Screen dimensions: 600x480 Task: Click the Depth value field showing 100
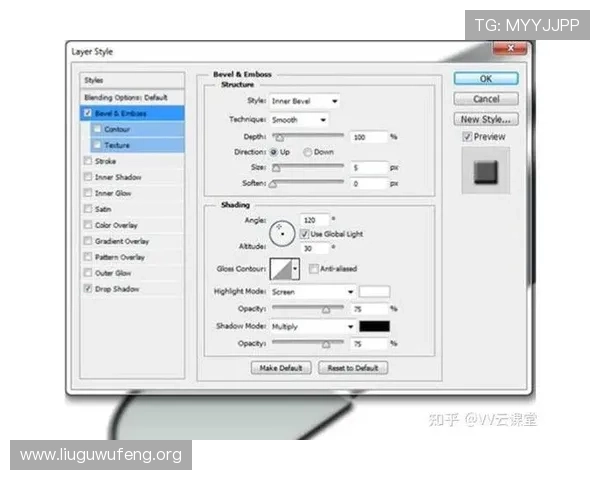coord(368,137)
